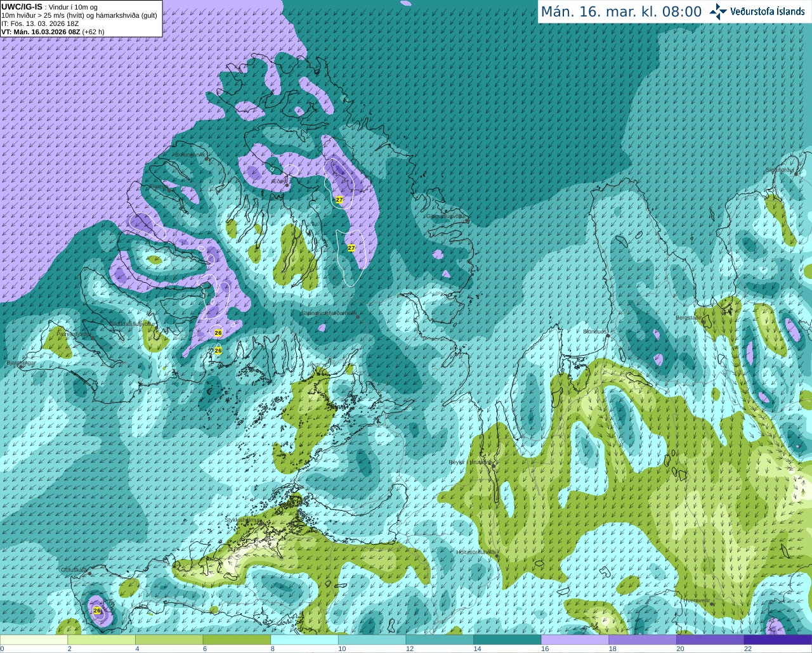The image size is (812, 653).
Task: Click the Siglufjörður place label
Action: [x=779, y=170]
